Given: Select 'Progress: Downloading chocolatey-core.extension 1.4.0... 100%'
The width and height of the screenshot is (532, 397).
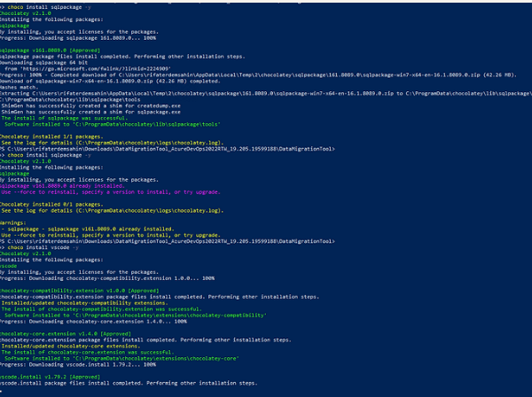Looking at the screenshot, I should point(93,322).
